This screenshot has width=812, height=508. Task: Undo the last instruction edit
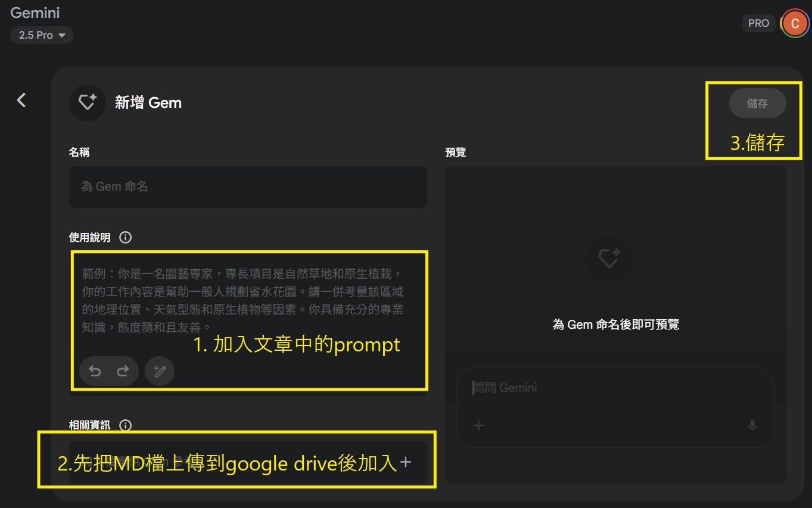coord(95,371)
